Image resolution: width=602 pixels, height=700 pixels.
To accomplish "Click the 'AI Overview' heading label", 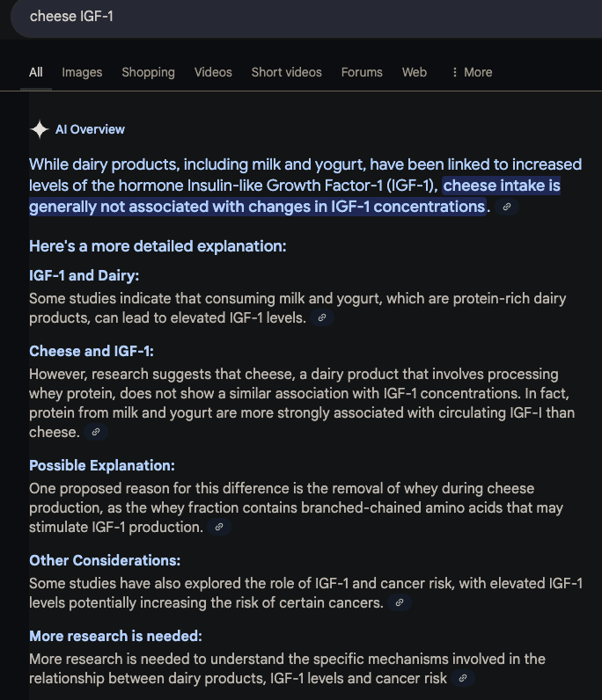I will (x=90, y=129).
